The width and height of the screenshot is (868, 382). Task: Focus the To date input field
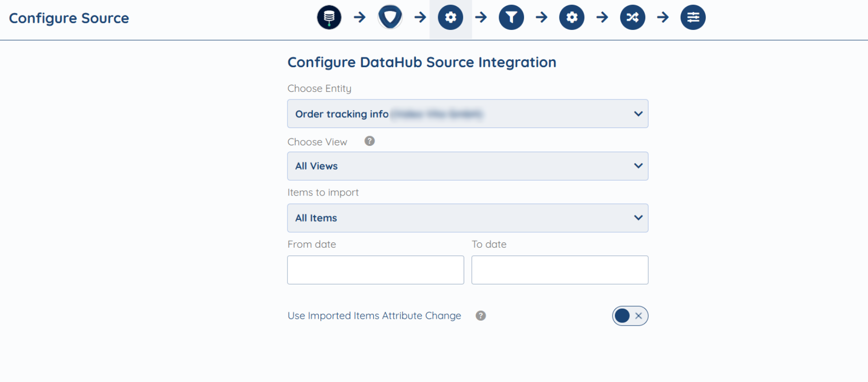pos(560,270)
